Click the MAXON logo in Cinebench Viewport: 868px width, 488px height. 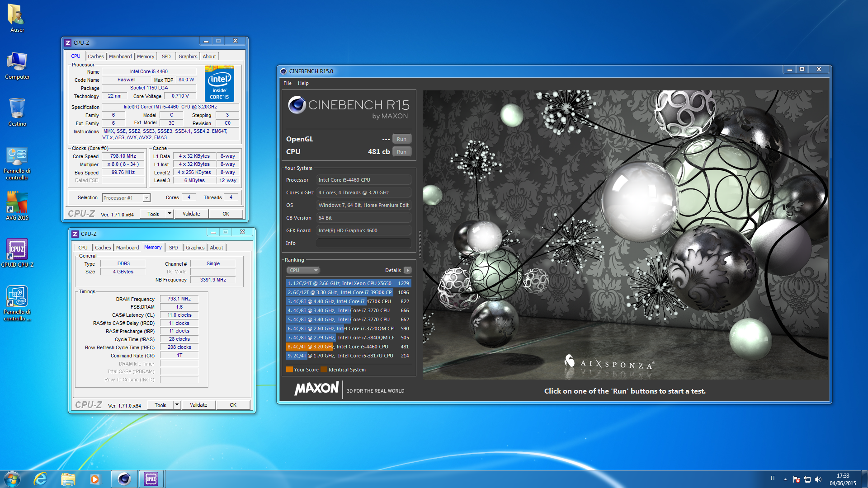point(316,389)
